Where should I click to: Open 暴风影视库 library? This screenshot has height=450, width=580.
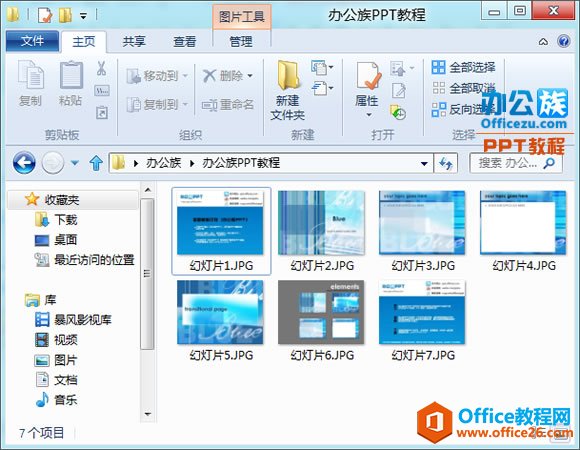tap(73, 319)
